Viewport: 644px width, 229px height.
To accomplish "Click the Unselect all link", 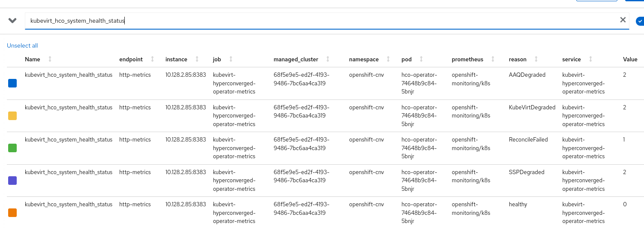I will pos(22,45).
